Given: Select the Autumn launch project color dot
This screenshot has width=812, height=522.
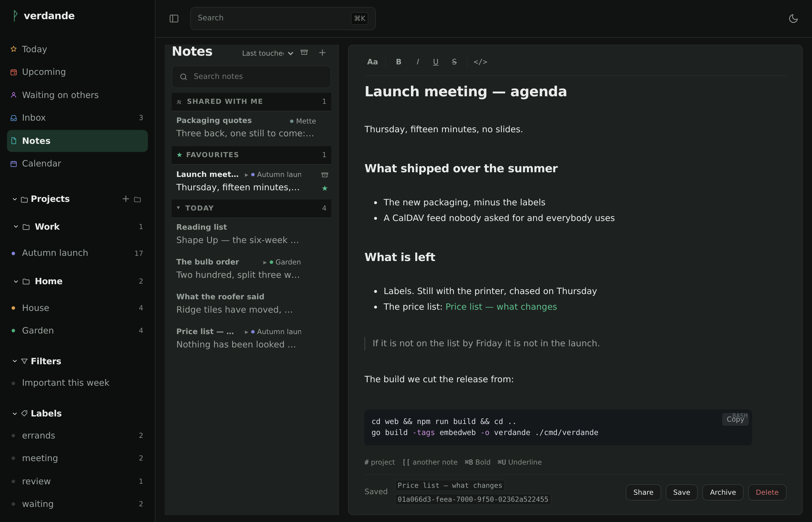Looking at the screenshot, I should point(13,253).
